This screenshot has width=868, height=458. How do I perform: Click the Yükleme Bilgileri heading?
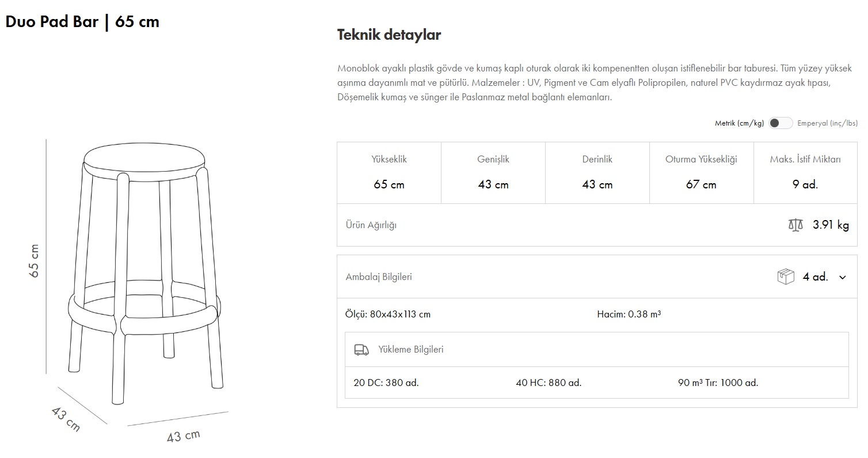coord(410,350)
